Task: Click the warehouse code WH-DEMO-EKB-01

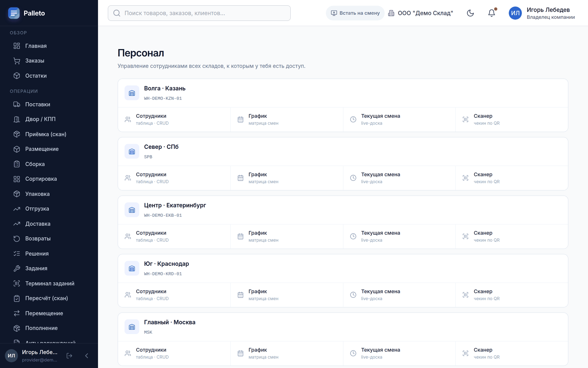Action: (x=163, y=215)
